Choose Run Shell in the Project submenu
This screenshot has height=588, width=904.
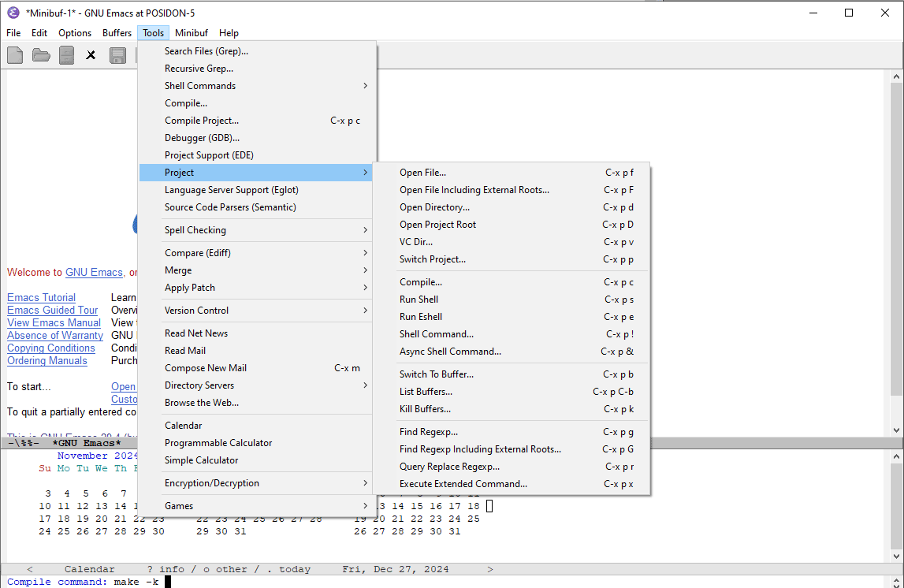tap(512, 300)
